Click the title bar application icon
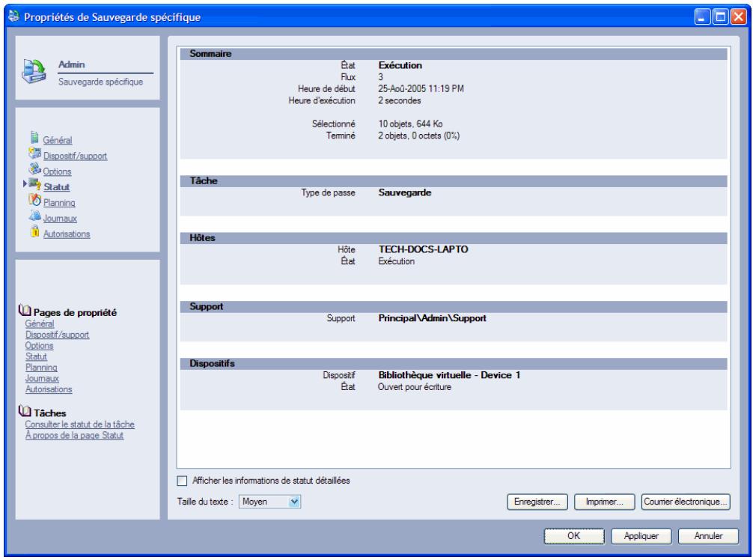753x560 pixels. click(x=13, y=16)
